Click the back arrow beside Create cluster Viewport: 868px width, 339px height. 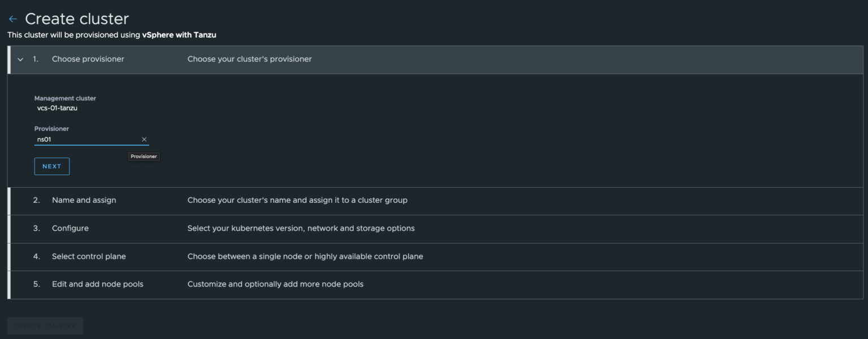pyautogui.click(x=12, y=18)
